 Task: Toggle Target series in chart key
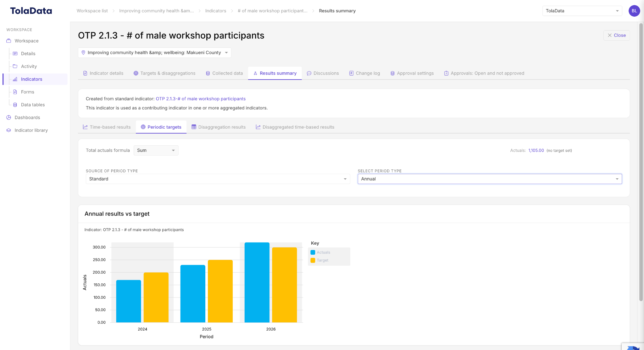pyautogui.click(x=319, y=260)
